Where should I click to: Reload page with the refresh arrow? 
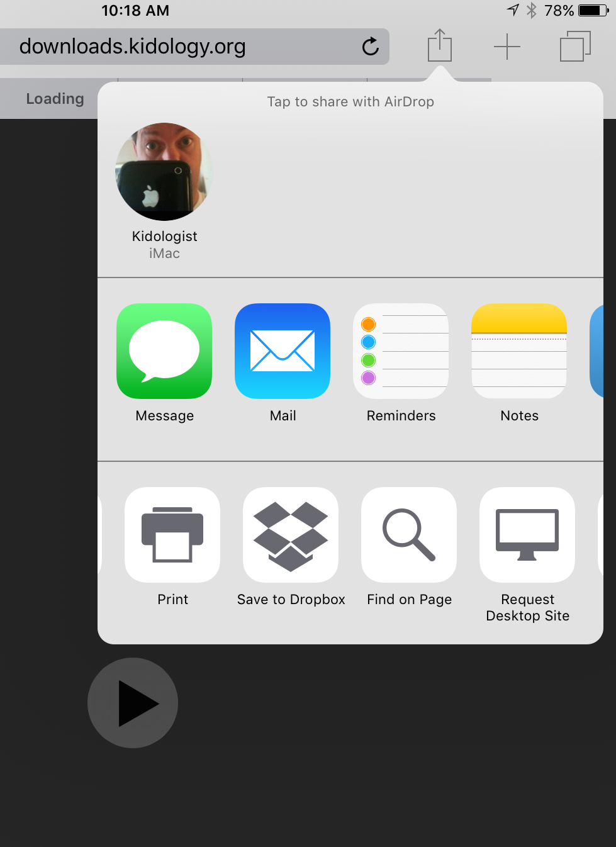tap(371, 46)
